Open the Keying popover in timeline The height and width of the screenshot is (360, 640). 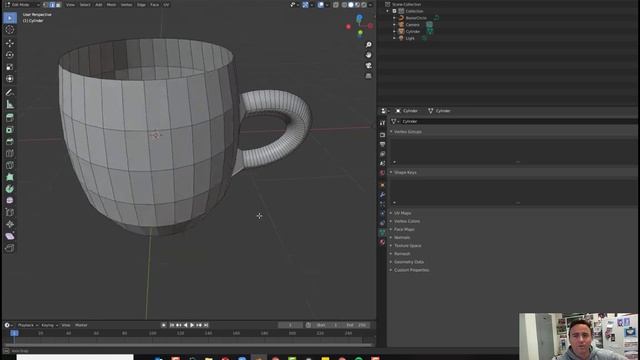[49, 325]
